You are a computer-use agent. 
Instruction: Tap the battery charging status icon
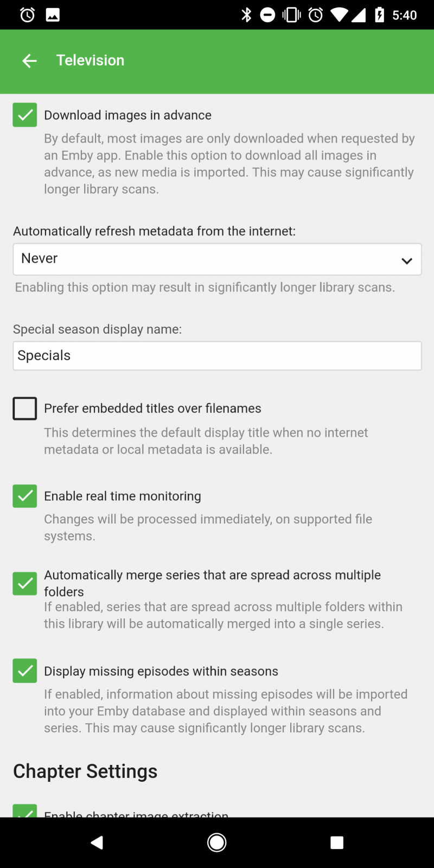(x=380, y=15)
